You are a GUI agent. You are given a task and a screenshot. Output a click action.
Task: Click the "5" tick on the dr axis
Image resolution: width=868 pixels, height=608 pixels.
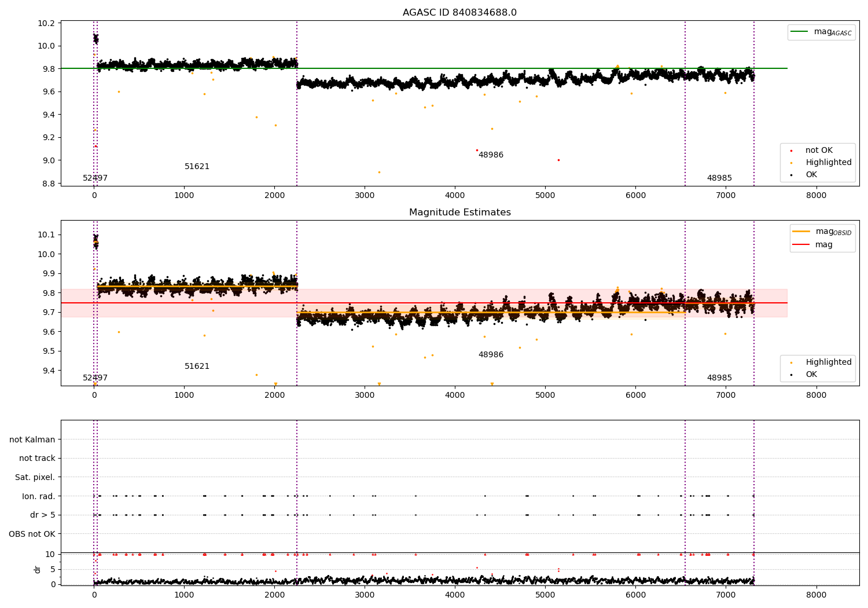point(53,569)
